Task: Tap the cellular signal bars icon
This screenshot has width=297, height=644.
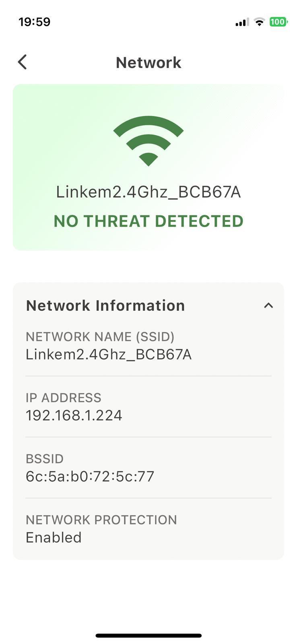Action: click(242, 22)
